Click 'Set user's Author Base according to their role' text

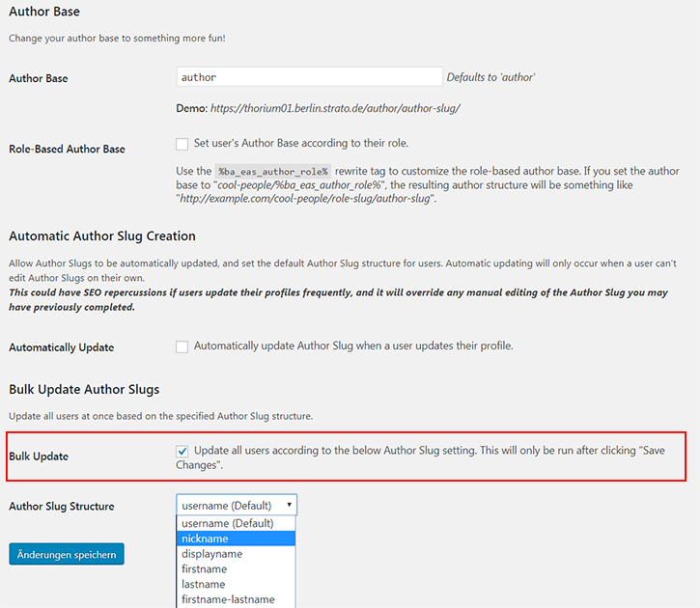click(301, 143)
